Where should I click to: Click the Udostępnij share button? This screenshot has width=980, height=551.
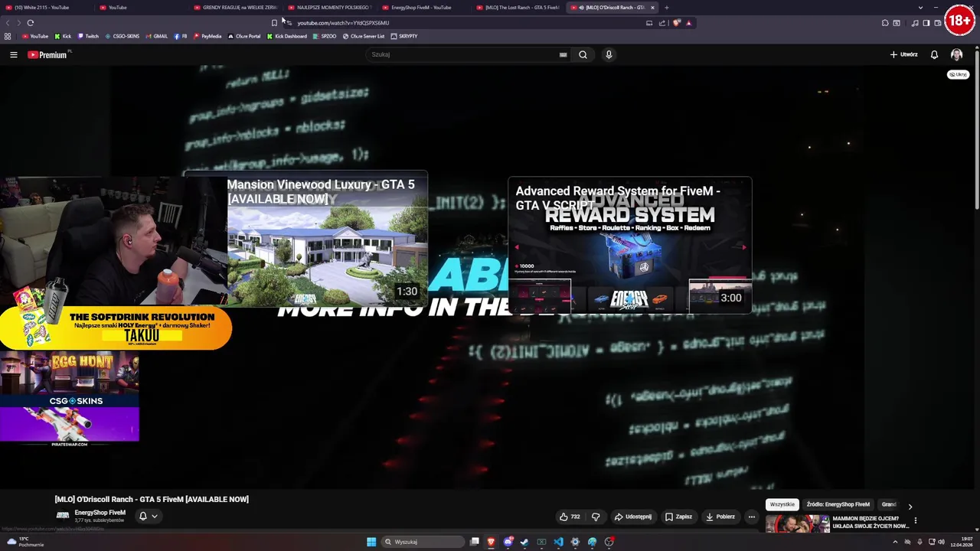pyautogui.click(x=633, y=517)
